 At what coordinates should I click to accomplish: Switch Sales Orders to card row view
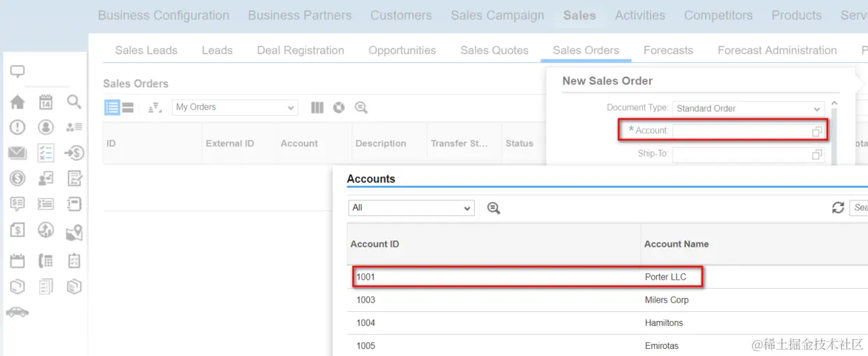click(x=128, y=107)
